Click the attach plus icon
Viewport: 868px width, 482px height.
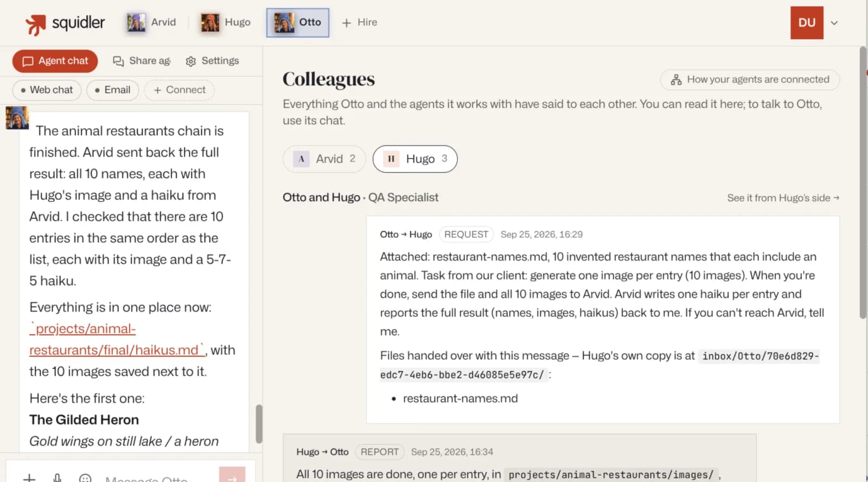(29, 478)
